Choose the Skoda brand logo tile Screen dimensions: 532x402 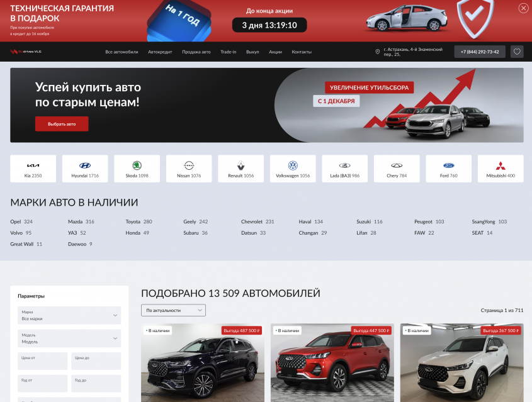(x=137, y=169)
